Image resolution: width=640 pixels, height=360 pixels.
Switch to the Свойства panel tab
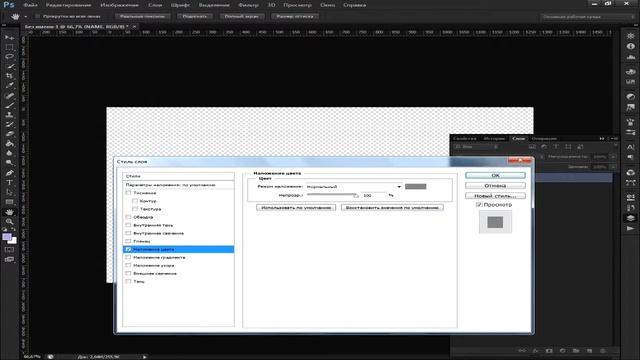pyautogui.click(x=465, y=138)
